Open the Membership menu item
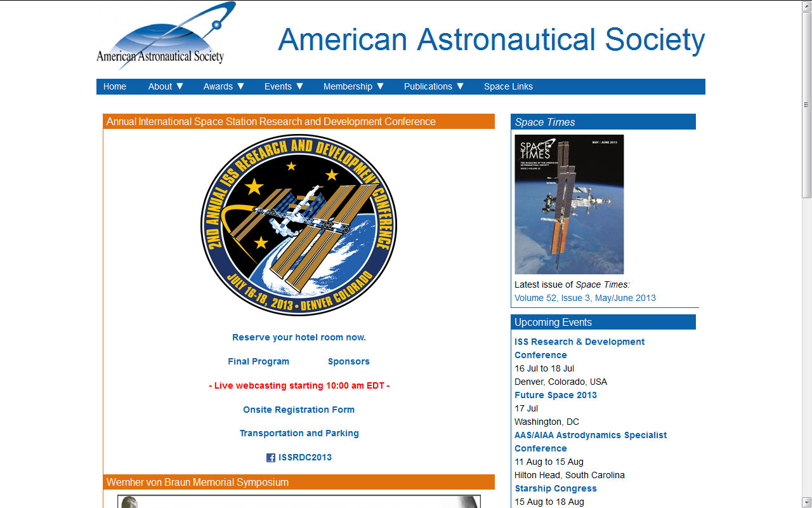The width and height of the screenshot is (812, 508). pos(348,86)
